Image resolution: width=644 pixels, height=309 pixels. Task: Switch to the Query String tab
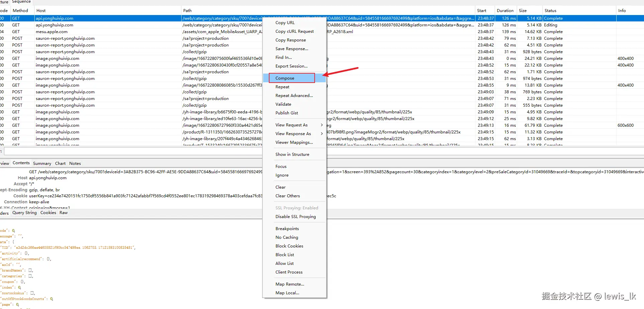pyautogui.click(x=24, y=213)
